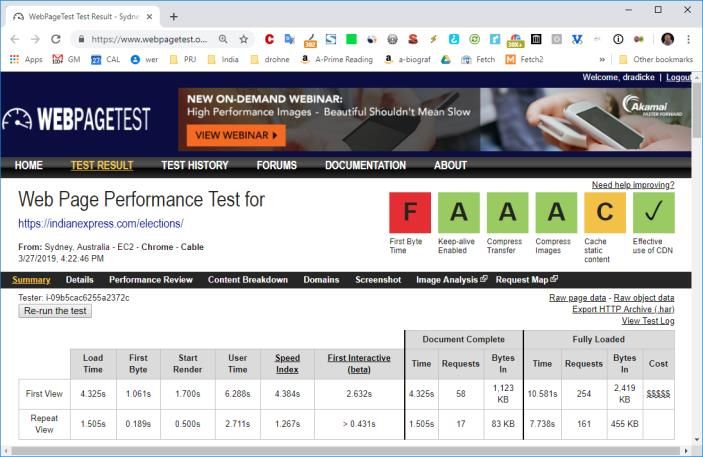This screenshot has width=703, height=457.
Task: Open Request Map external tab
Action: coord(526,279)
